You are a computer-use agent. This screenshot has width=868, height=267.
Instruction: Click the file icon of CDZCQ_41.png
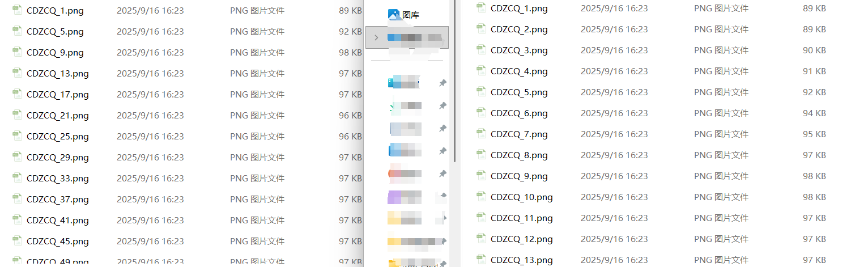pos(17,220)
